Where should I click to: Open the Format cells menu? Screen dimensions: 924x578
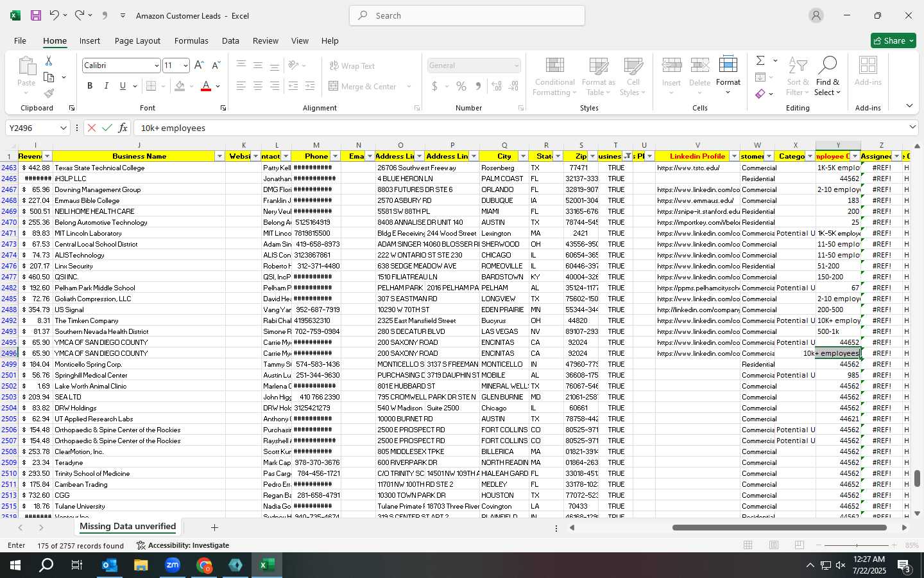point(728,76)
